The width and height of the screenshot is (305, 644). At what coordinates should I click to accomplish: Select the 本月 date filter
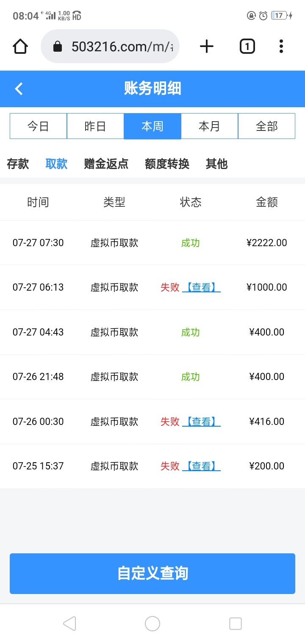209,126
